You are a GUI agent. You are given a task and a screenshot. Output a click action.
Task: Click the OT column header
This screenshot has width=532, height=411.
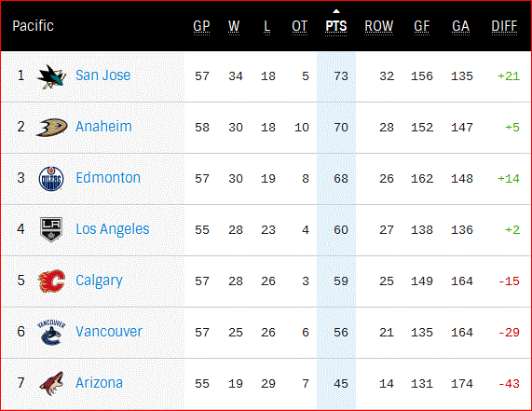pos(300,26)
